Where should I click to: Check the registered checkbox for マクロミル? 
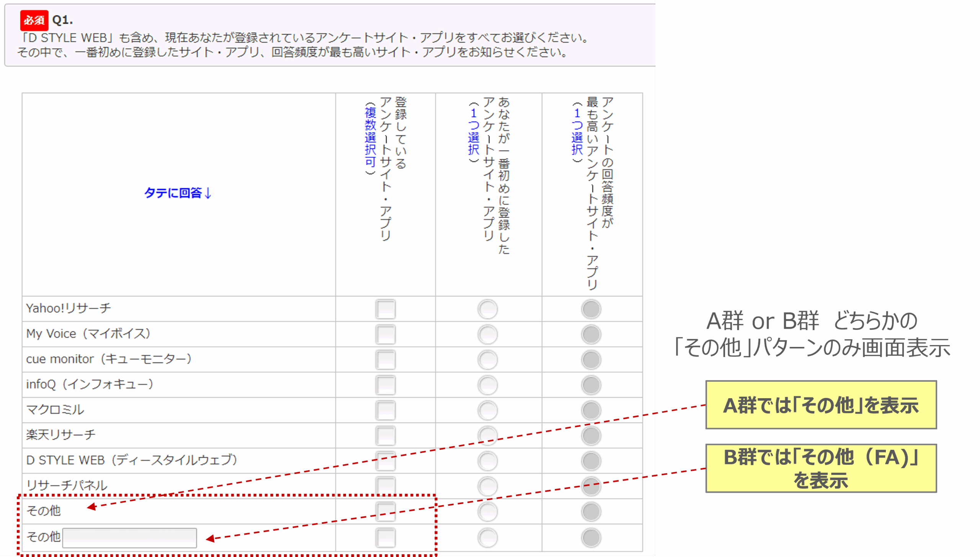coord(385,410)
